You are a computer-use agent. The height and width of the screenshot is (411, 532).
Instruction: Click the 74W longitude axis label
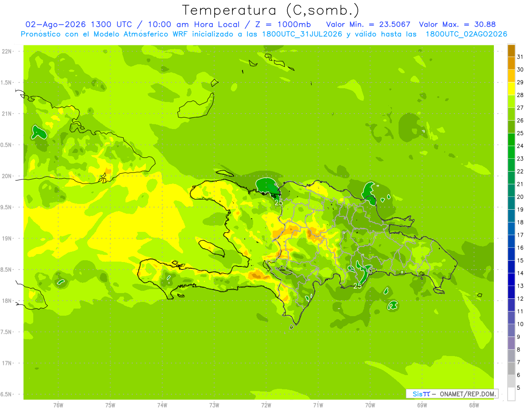pos(162,405)
